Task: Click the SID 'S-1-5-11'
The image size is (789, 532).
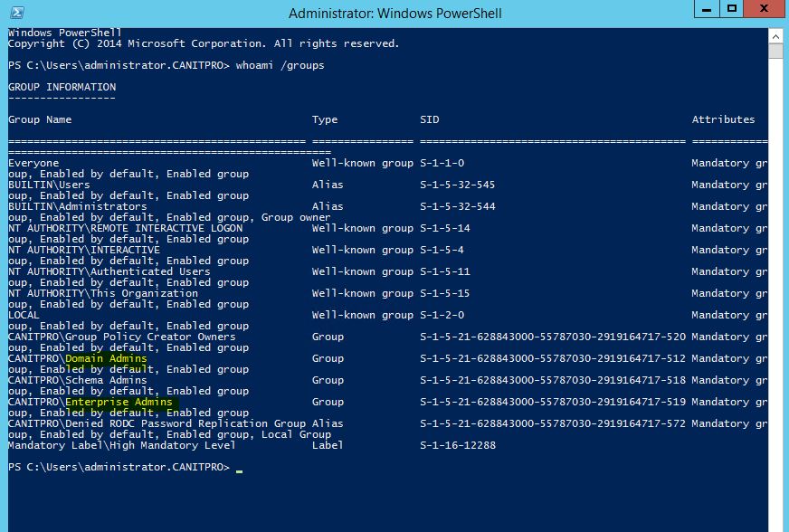Action: (445, 271)
